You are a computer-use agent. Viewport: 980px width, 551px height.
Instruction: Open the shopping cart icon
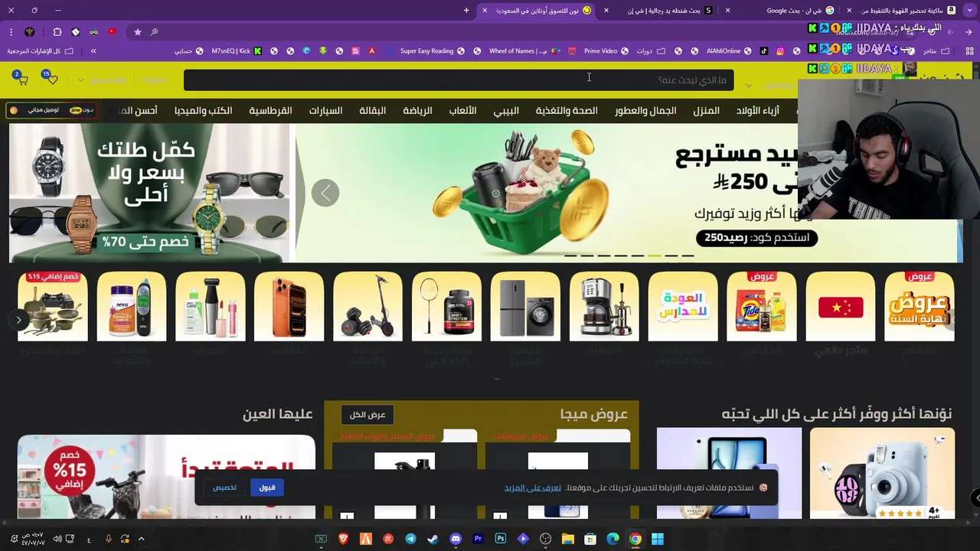[21, 79]
